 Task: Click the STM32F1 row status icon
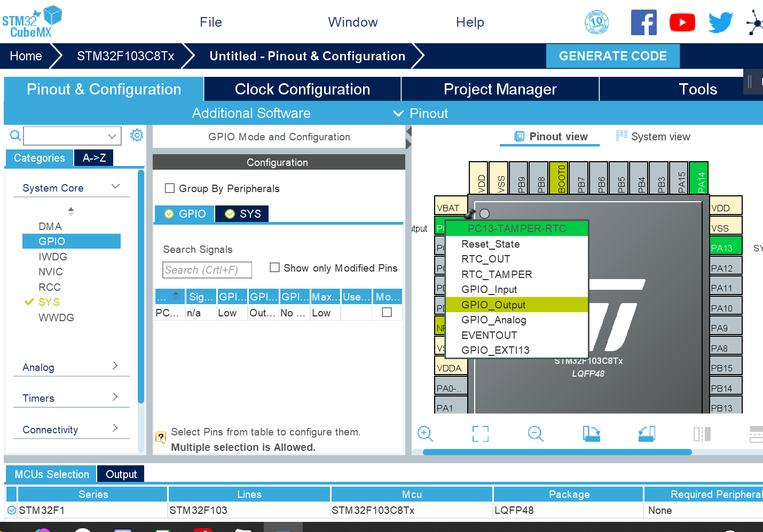12,510
